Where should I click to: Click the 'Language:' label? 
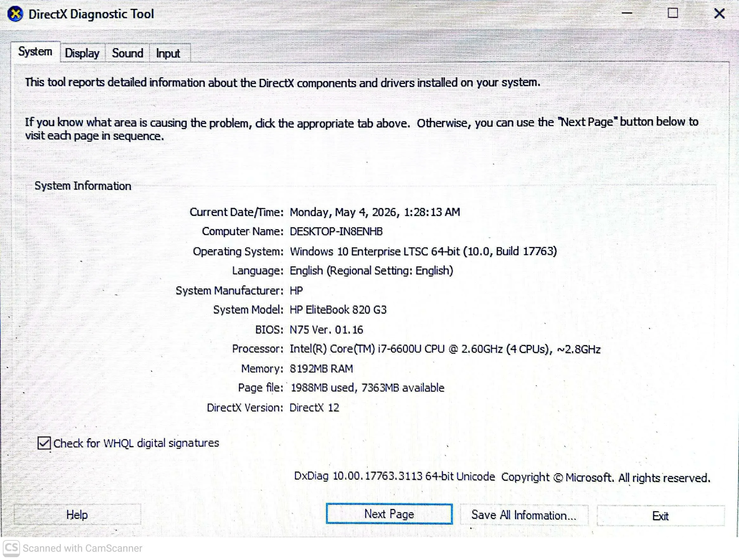tap(258, 271)
